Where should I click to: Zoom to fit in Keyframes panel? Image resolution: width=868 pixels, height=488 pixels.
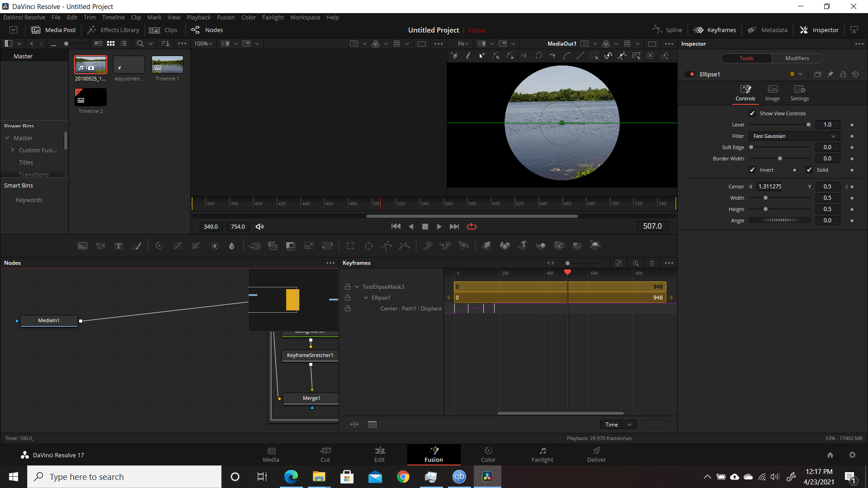[619, 263]
